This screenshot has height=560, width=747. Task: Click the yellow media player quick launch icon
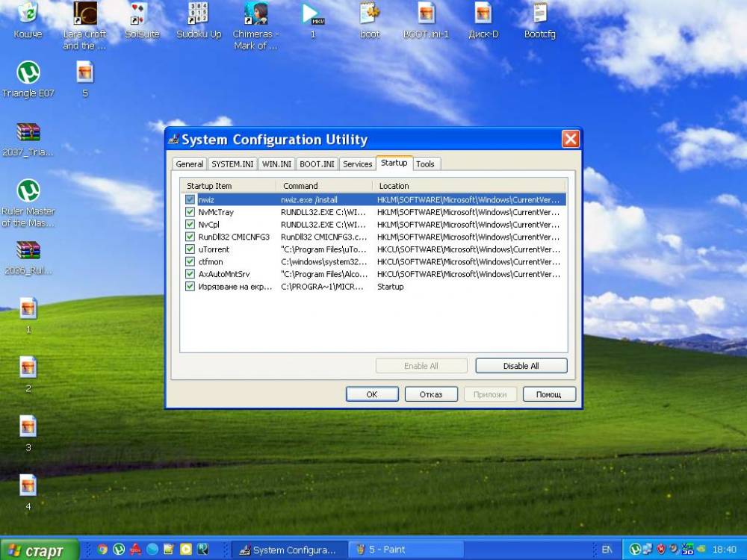coord(186,549)
